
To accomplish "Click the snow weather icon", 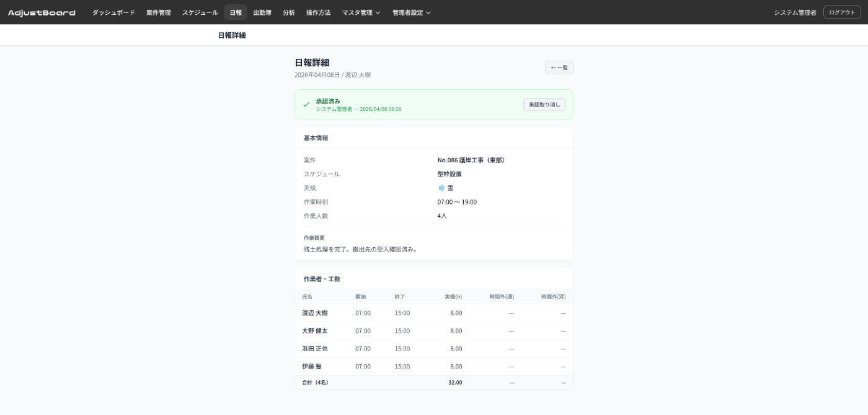I will [x=441, y=188].
